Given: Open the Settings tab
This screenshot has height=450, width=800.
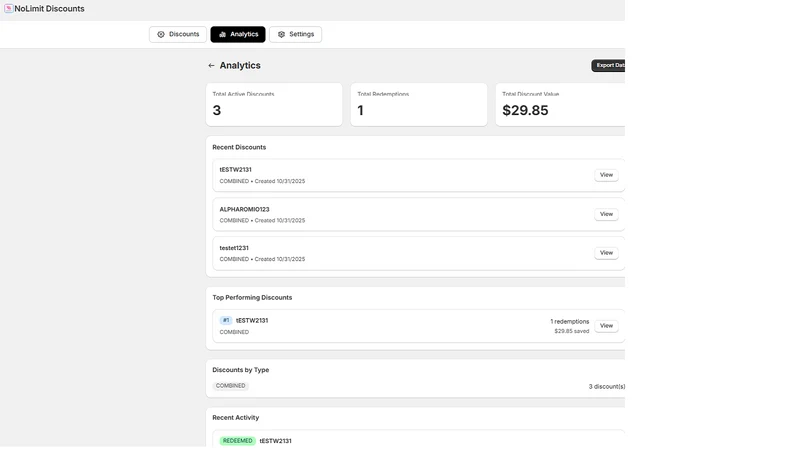Looking at the screenshot, I should click(295, 34).
